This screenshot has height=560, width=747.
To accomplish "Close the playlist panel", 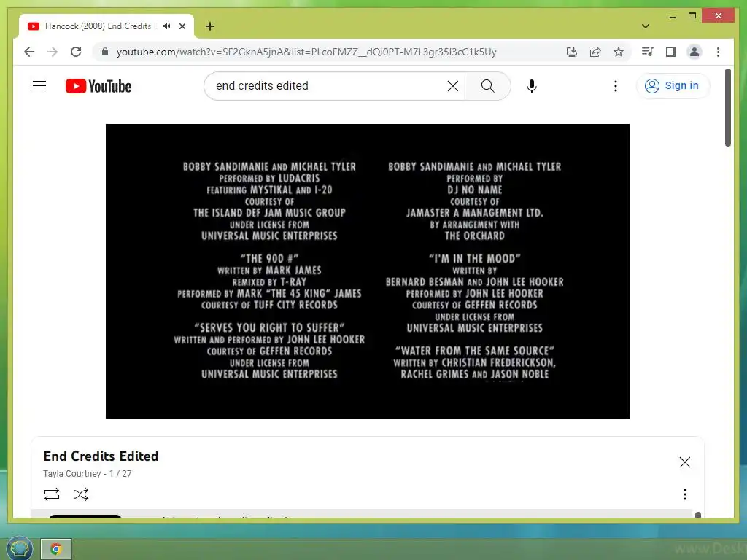I will [x=684, y=462].
